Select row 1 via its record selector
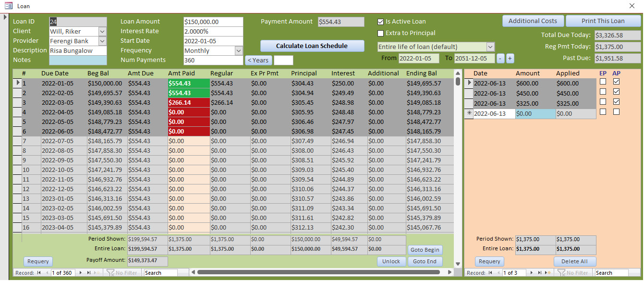644x281 pixels. (18, 83)
